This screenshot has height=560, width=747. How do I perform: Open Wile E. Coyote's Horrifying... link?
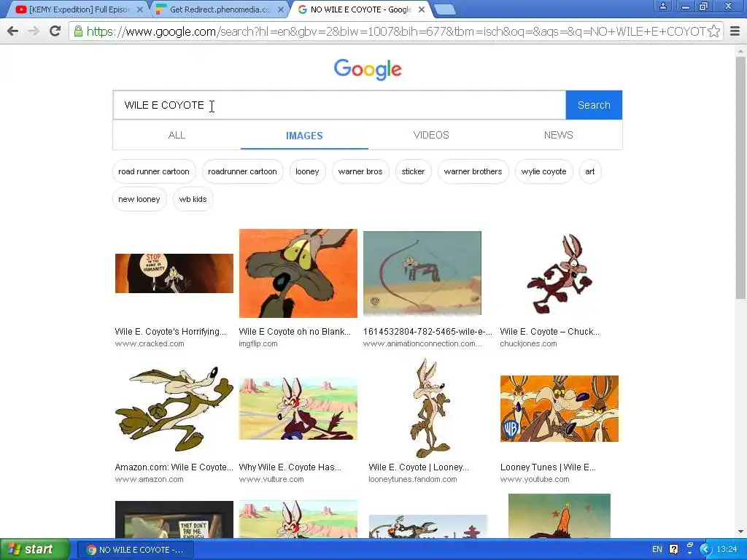point(171,332)
